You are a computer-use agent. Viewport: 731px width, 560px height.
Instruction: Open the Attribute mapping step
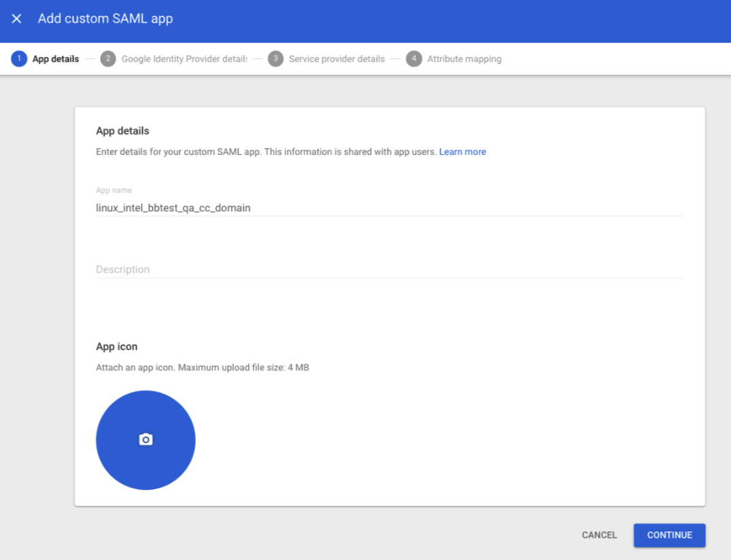pyautogui.click(x=464, y=59)
